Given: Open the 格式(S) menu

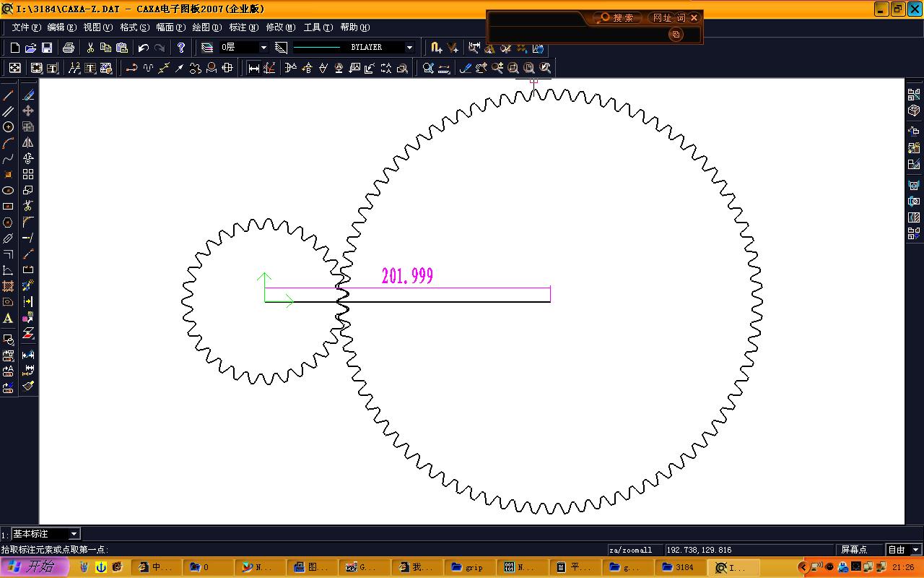Looking at the screenshot, I should click(134, 27).
